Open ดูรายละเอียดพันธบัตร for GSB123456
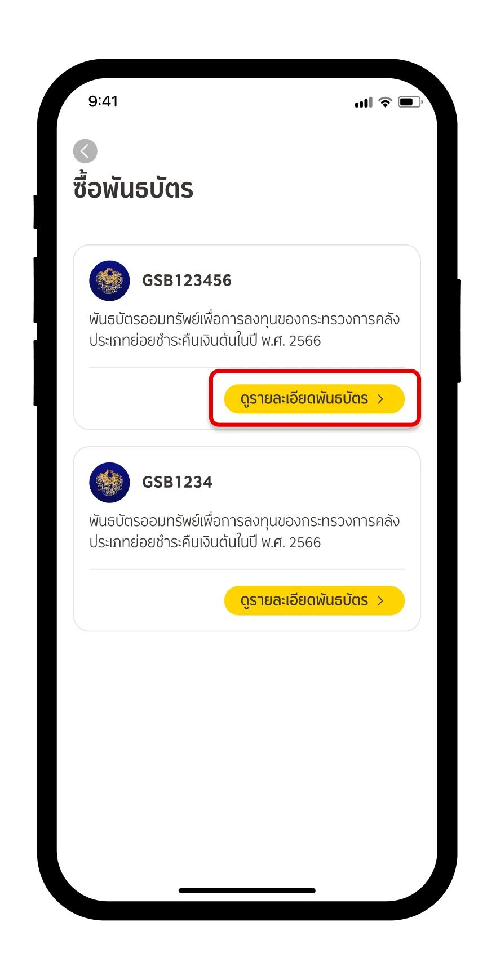The width and height of the screenshot is (496, 980). click(315, 399)
